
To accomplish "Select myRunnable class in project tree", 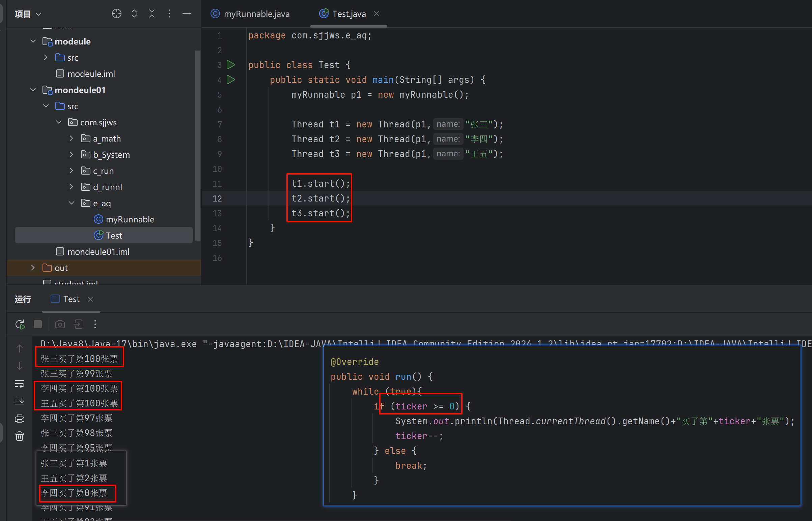I will (130, 219).
